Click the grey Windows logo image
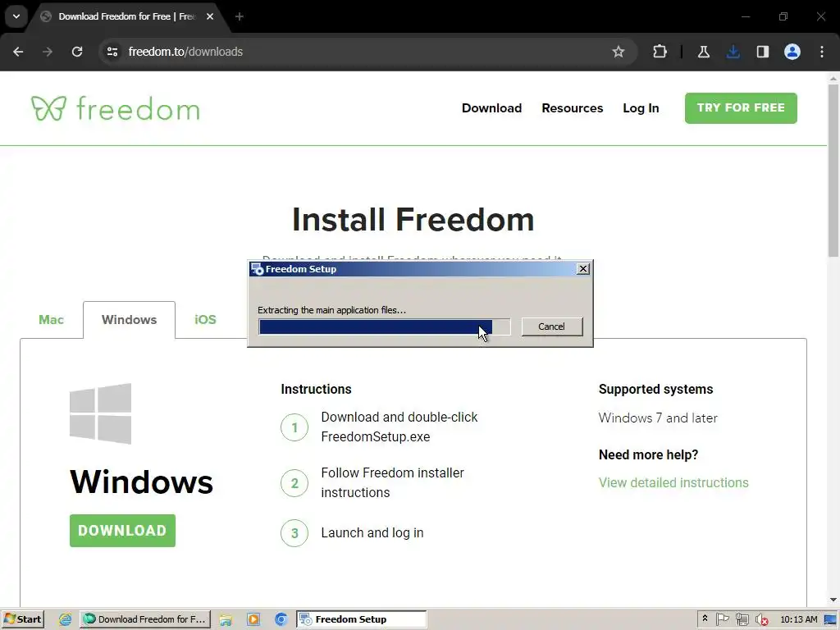Image resolution: width=840 pixels, height=630 pixels. [100, 413]
